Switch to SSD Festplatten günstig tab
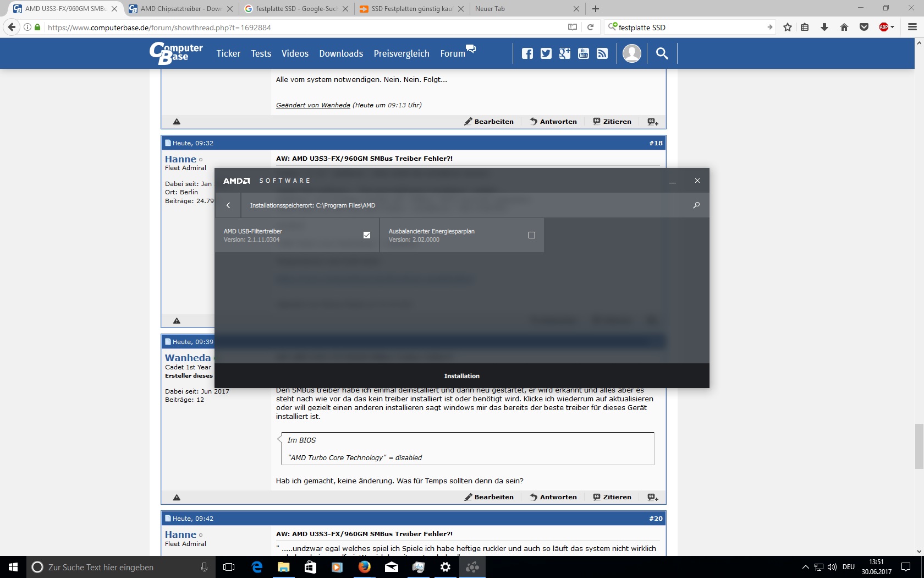The width and height of the screenshot is (924, 578). (411, 9)
